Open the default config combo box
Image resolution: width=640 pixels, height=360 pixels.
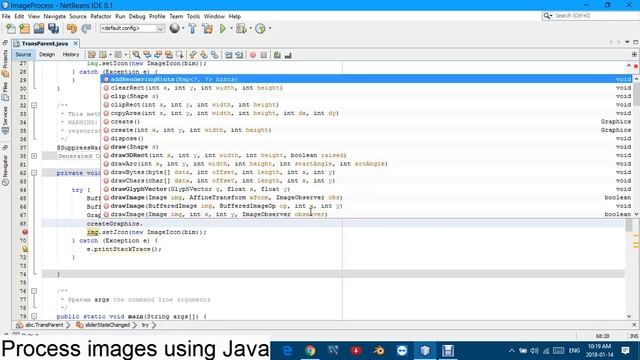[132, 28]
